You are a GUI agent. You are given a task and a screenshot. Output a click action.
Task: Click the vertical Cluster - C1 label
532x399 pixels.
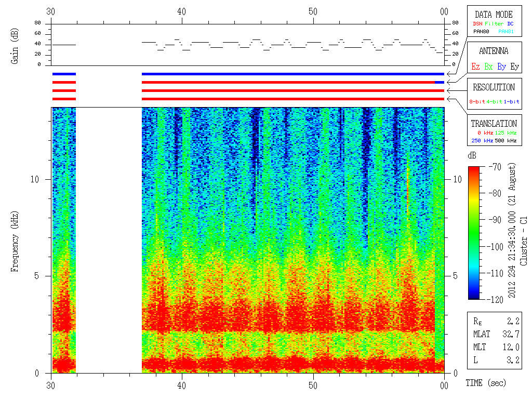[524, 241]
